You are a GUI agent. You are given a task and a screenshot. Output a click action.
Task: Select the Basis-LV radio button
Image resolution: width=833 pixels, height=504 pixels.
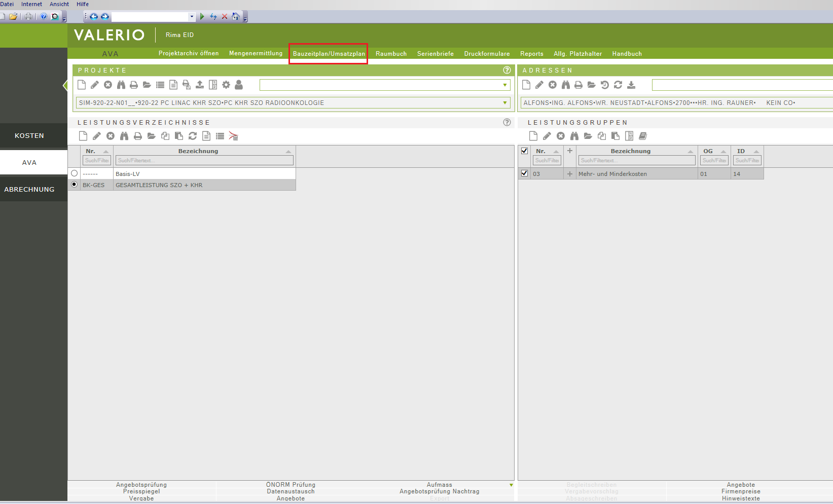(x=75, y=173)
